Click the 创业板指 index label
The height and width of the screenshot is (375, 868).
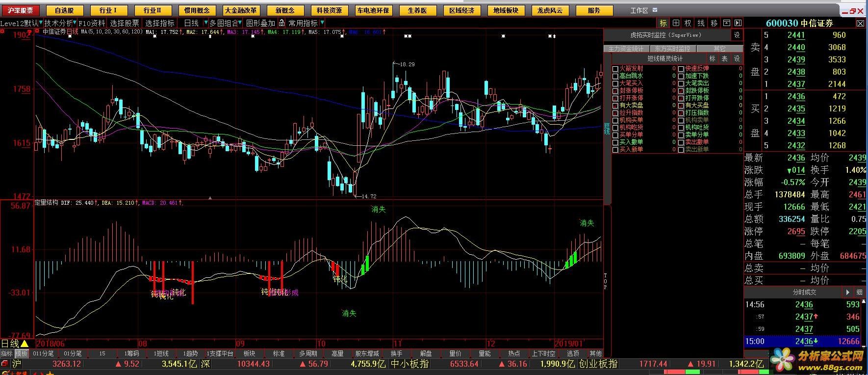coord(598,364)
